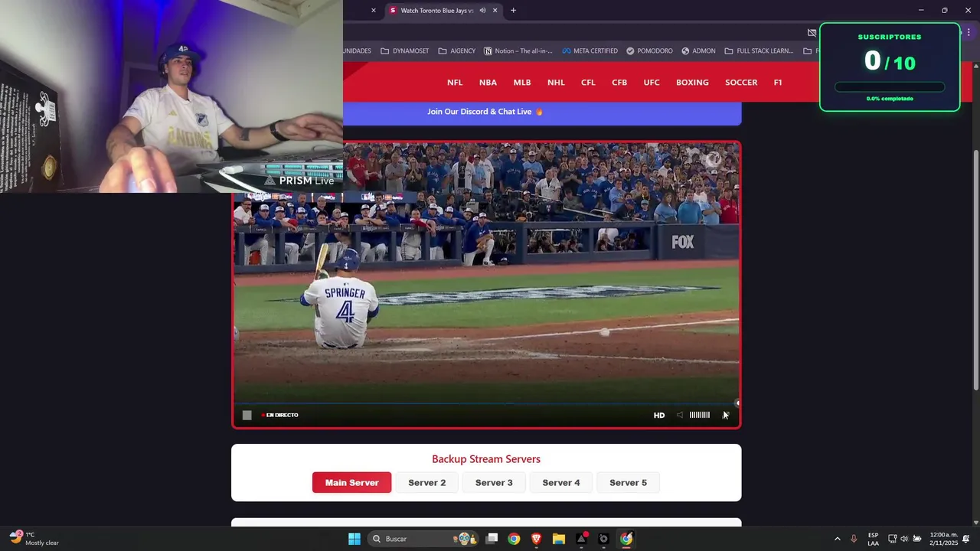Click the PRISM Live webcam overlay
Viewport: 980px width, 551px height.
click(x=171, y=96)
